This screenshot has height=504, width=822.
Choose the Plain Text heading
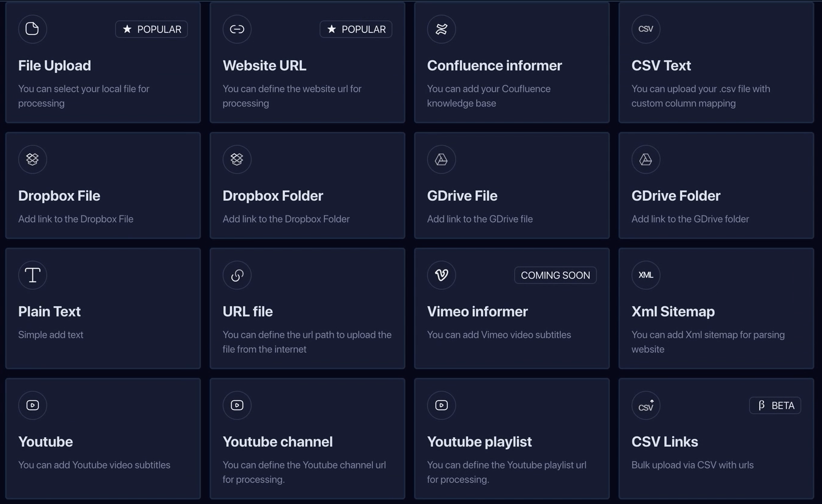click(x=49, y=311)
